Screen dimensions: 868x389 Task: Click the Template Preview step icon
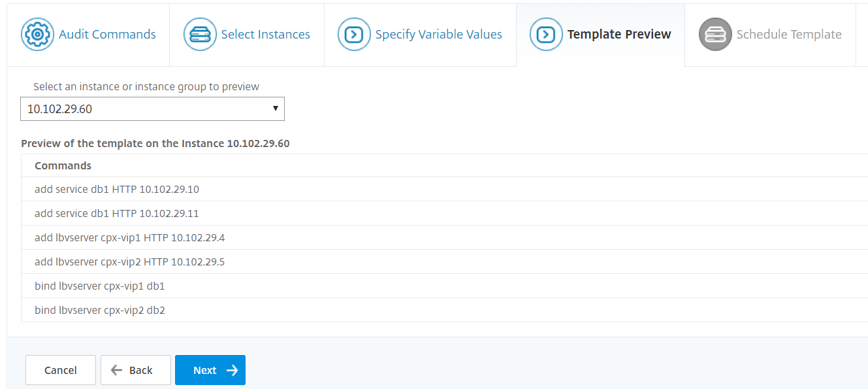[x=546, y=35]
